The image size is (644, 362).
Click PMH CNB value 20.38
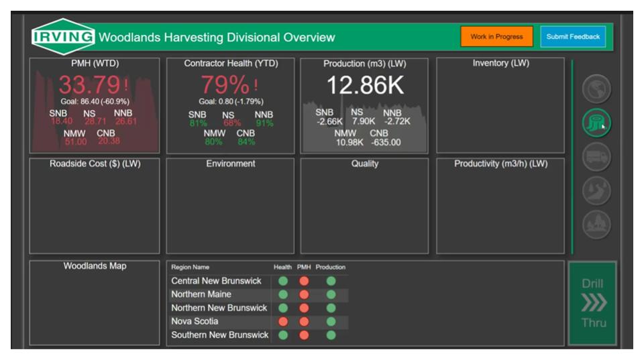coord(109,141)
